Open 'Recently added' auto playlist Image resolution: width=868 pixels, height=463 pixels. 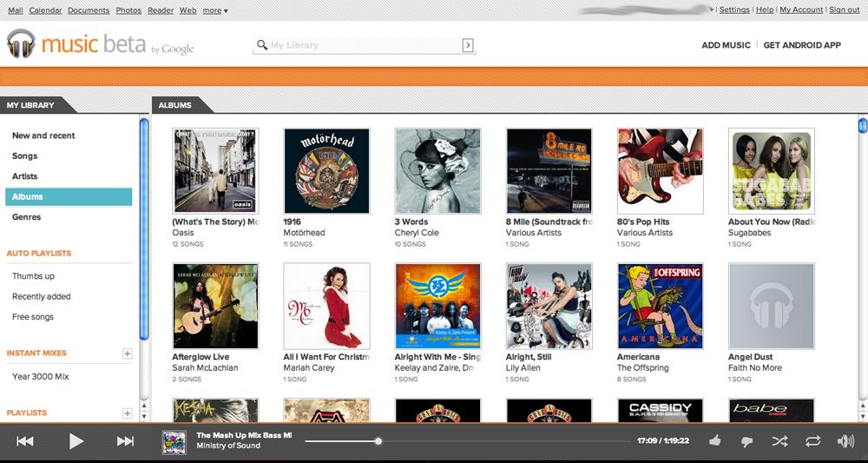click(x=42, y=297)
